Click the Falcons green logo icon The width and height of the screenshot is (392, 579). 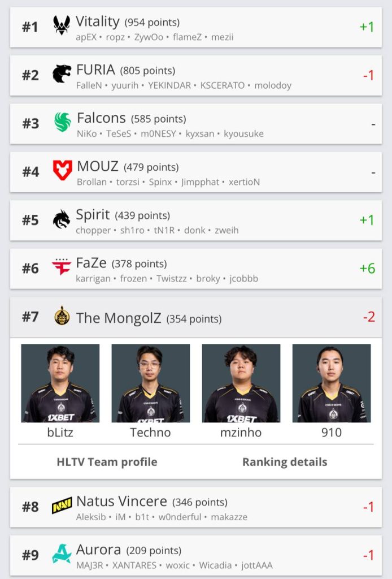click(62, 122)
